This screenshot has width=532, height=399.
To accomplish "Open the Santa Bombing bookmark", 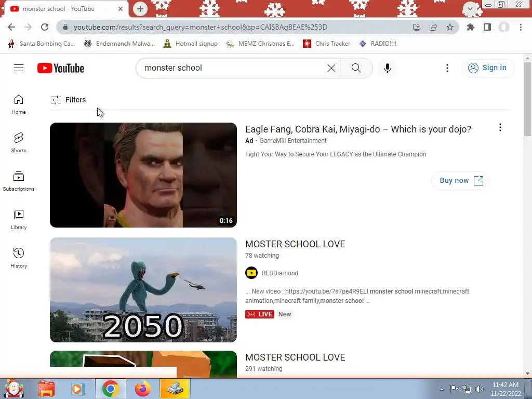I will [x=41, y=44].
